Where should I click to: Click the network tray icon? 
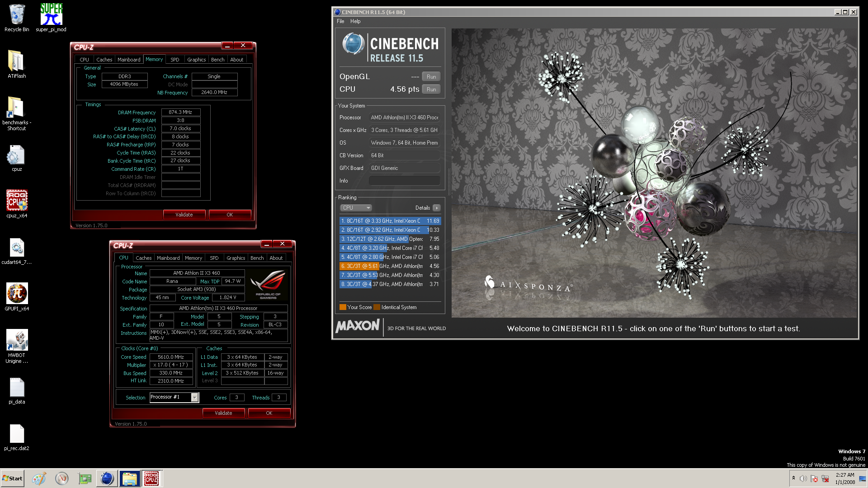pyautogui.click(x=825, y=479)
